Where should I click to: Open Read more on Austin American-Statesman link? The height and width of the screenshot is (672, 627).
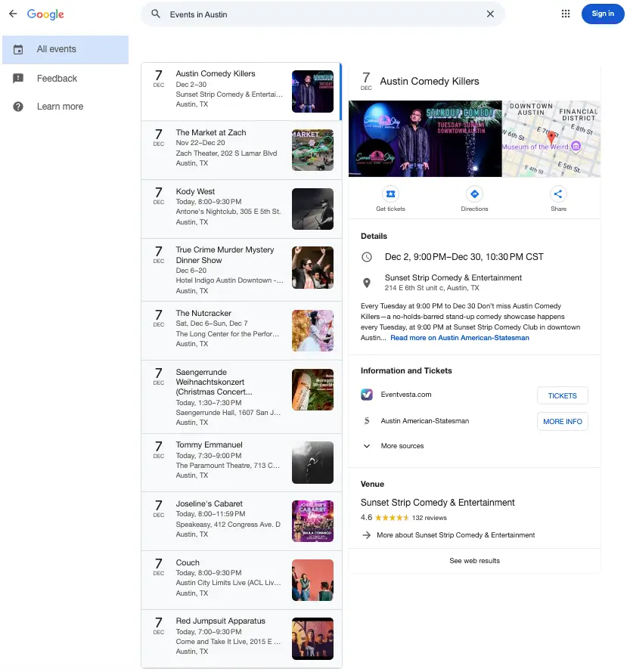pyautogui.click(x=459, y=338)
